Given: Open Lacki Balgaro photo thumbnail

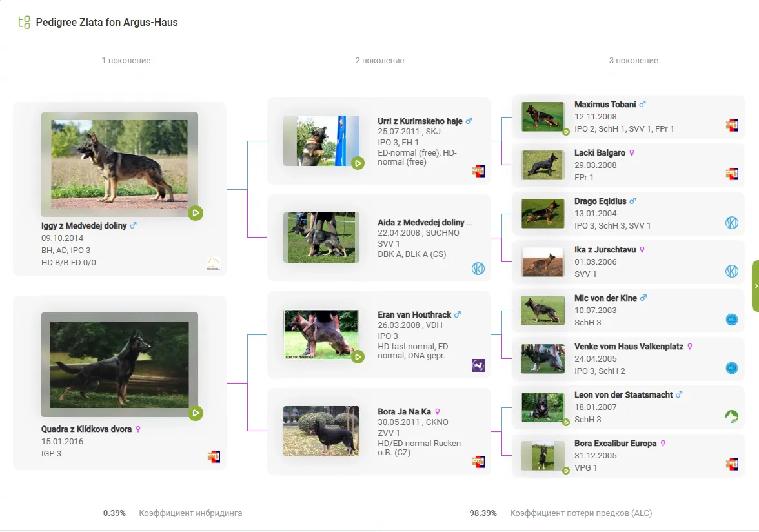Looking at the screenshot, I should [542, 165].
